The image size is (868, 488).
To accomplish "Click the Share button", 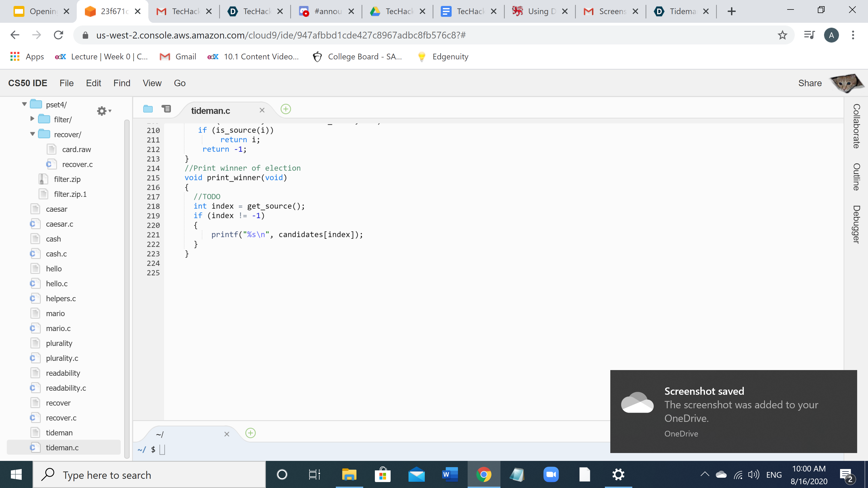I will click(810, 83).
